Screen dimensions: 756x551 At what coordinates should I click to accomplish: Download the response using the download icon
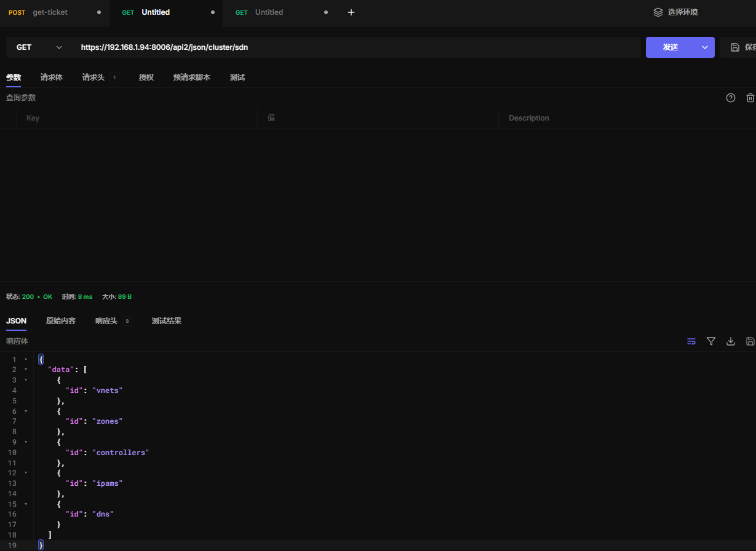[731, 341]
